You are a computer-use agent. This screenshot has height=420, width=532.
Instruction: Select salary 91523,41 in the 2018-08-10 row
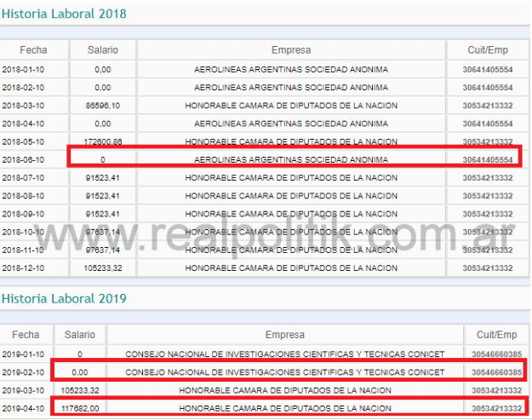tap(102, 196)
